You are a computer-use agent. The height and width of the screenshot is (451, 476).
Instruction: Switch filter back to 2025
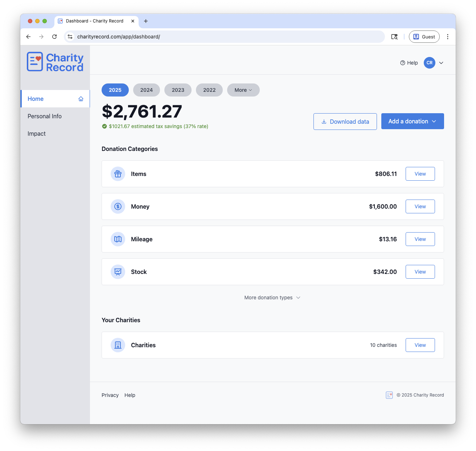(x=115, y=90)
